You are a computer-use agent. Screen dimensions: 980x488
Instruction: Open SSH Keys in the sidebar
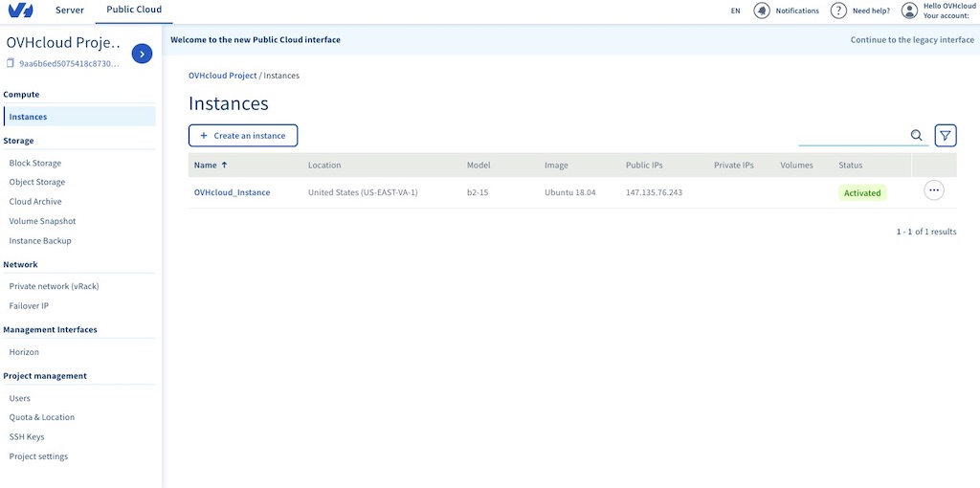pyautogui.click(x=26, y=436)
